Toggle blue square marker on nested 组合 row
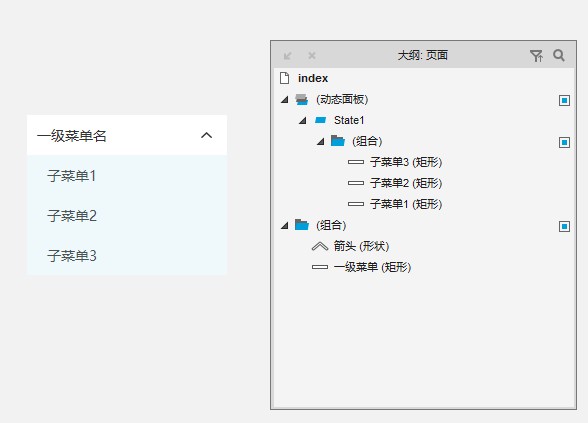Viewport: 588px width, 423px height. pos(564,142)
